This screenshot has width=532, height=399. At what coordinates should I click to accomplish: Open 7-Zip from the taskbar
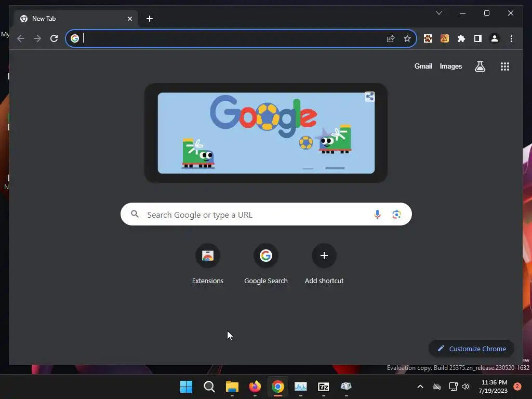coord(323,387)
